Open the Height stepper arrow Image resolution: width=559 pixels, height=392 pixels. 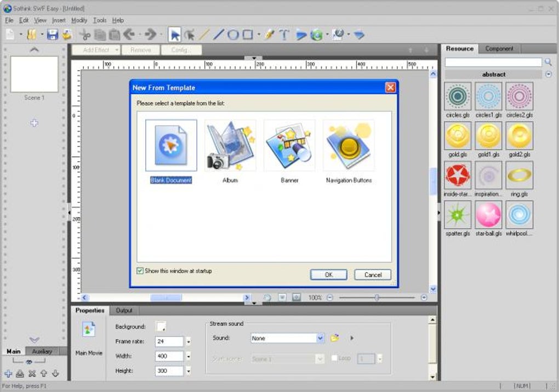coord(189,371)
